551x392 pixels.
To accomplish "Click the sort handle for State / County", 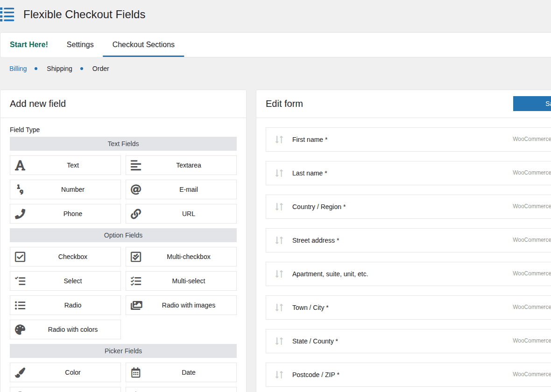I will click(279, 341).
